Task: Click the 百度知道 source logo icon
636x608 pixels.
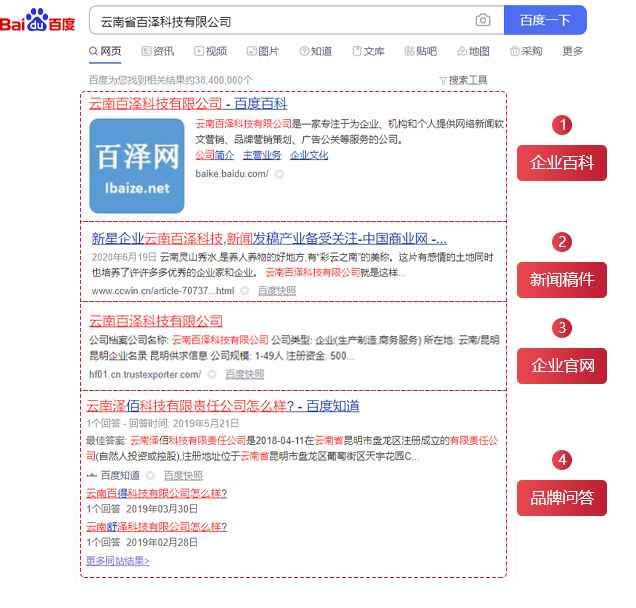Action: point(92,475)
